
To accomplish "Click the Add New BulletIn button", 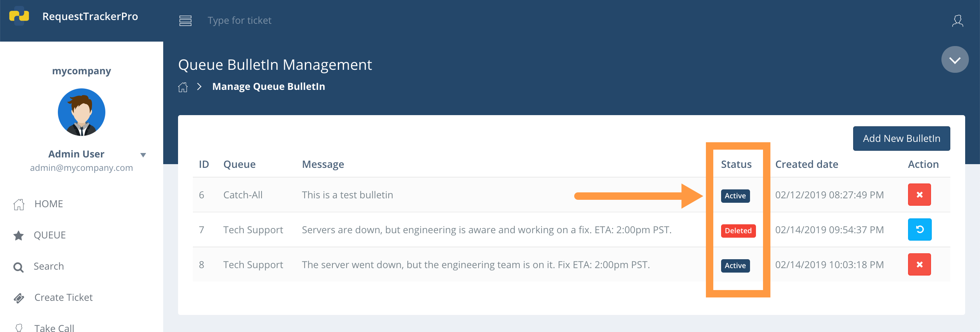I will coord(901,139).
